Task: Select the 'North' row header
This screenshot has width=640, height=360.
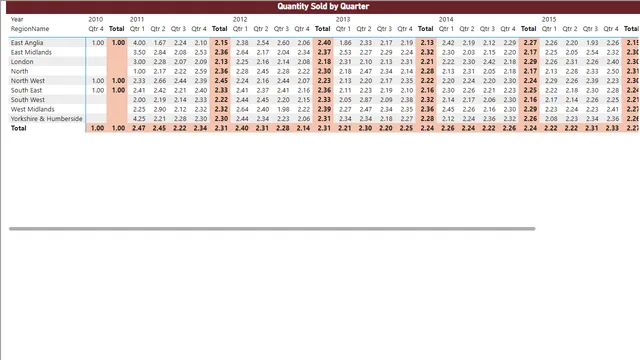Action: click(20, 71)
